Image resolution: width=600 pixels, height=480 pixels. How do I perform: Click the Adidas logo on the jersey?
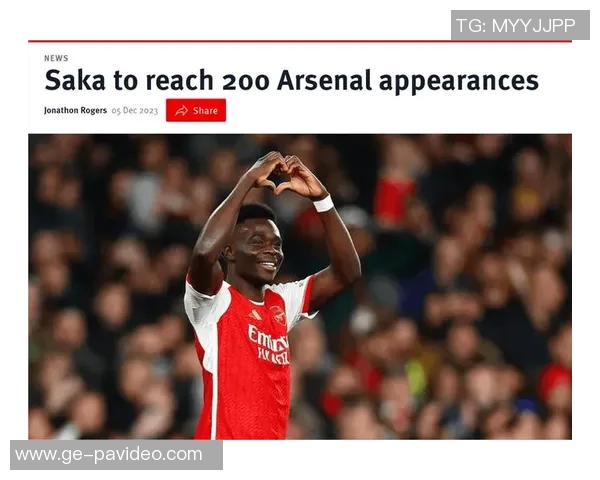click(x=255, y=315)
